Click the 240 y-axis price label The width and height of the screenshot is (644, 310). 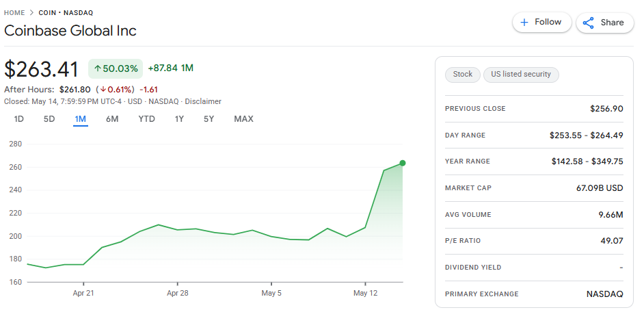click(x=15, y=190)
